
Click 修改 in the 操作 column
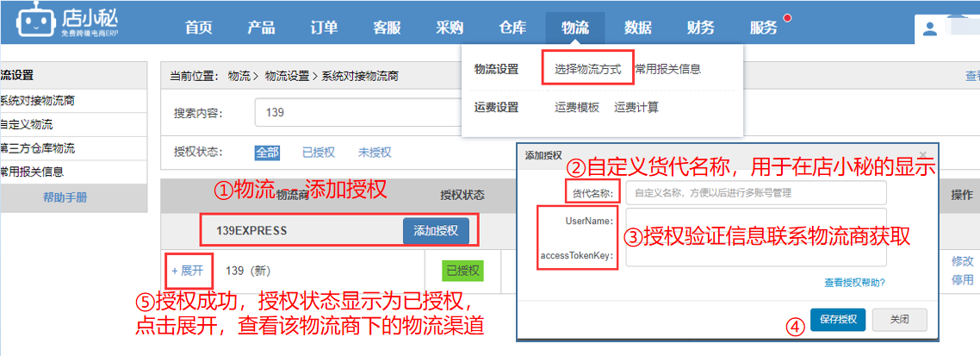[x=963, y=261]
